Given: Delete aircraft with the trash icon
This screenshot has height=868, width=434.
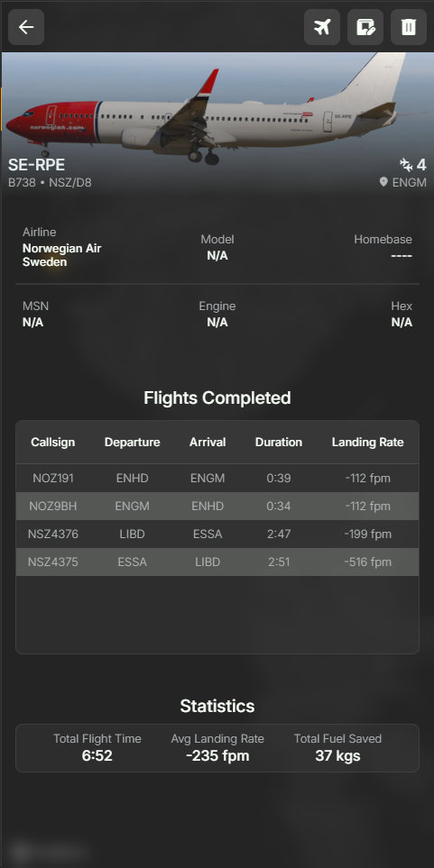Looking at the screenshot, I should pyautogui.click(x=409, y=27).
